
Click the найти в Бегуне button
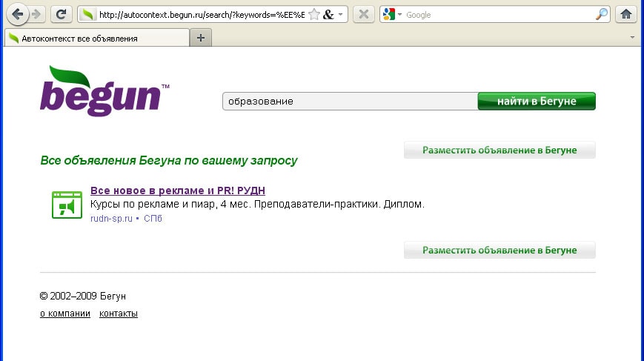pyautogui.click(x=537, y=101)
